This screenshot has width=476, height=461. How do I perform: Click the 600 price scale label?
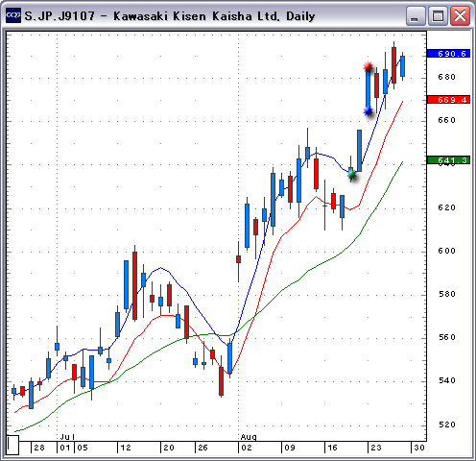point(446,251)
